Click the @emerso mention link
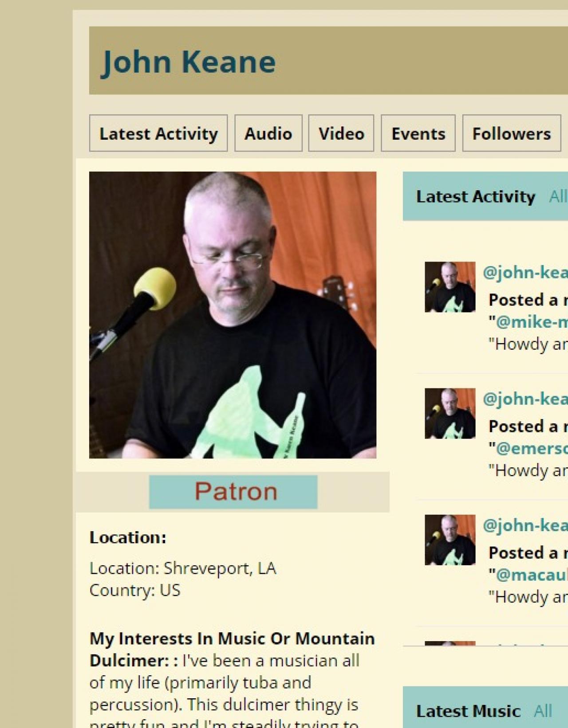The width and height of the screenshot is (568, 728). [x=532, y=448]
